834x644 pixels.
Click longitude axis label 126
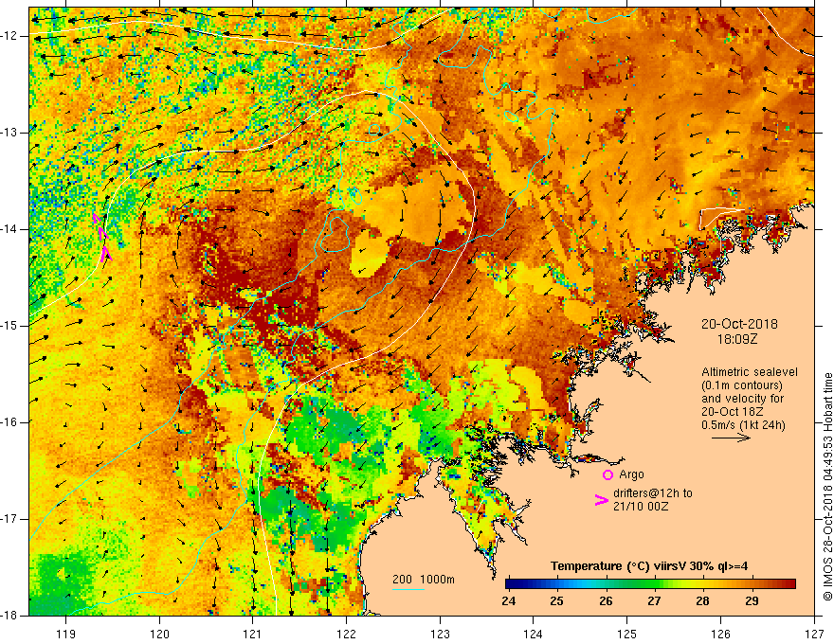pyautogui.click(x=720, y=634)
